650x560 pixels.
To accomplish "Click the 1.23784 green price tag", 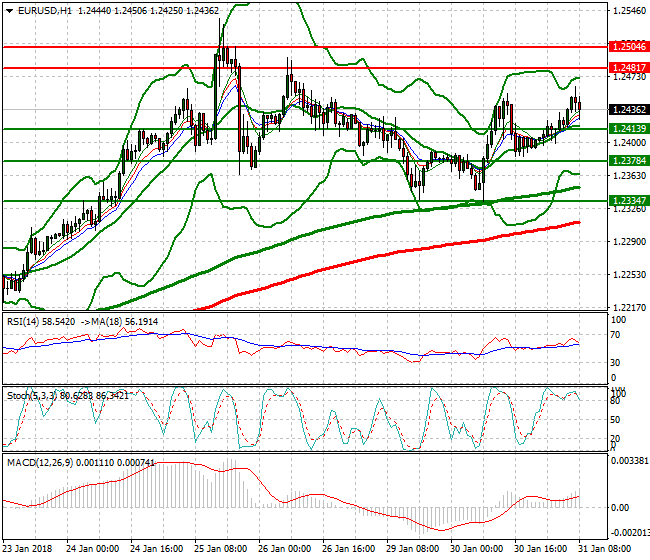I will [x=629, y=160].
